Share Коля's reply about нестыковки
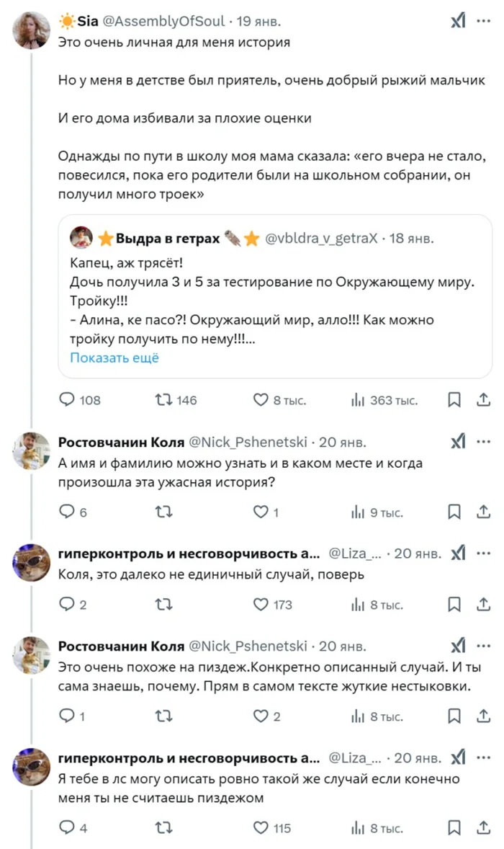This screenshot has height=849, width=504. 484,716
